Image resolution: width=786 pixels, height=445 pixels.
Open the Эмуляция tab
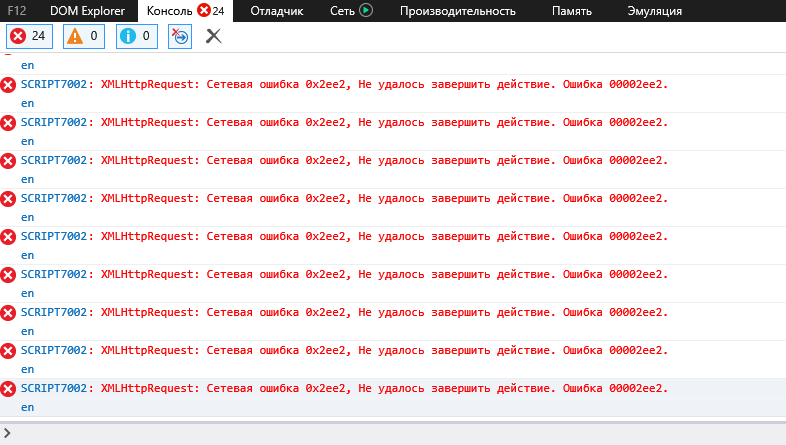pyautogui.click(x=655, y=11)
